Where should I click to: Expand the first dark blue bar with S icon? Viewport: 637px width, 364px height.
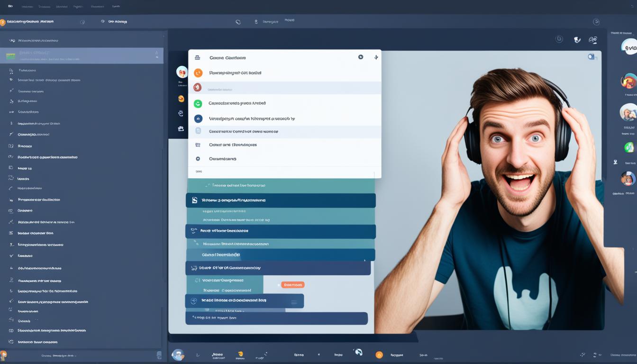click(281, 200)
